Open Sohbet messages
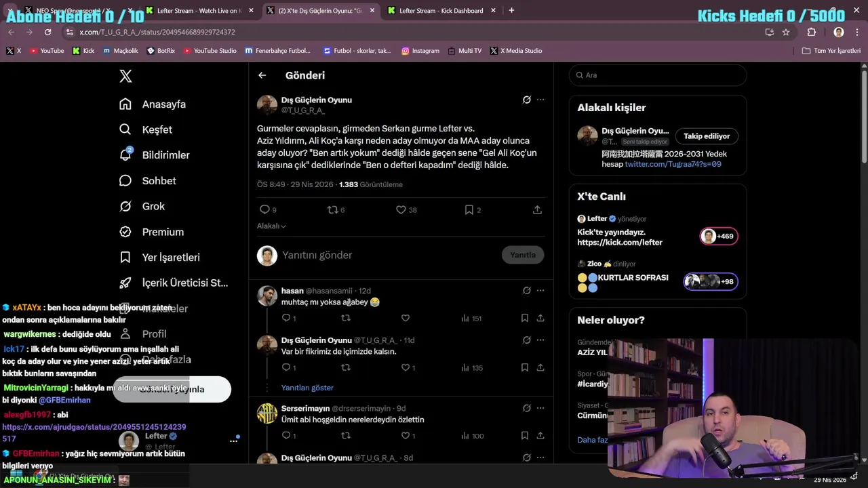Image resolution: width=868 pixels, height=488 pixels. pos(148,181)
